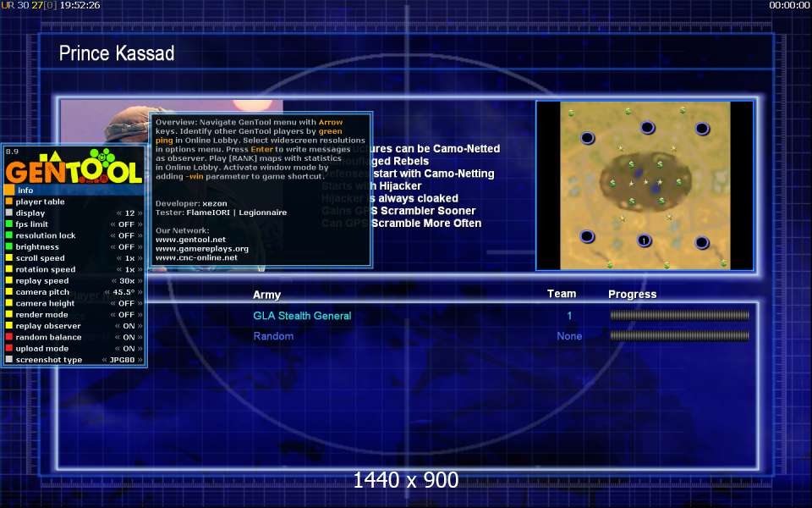Open the www.gentool.net link
This screenshot has width=812, height=508.
pyautogui.click(x=190, y=240)
